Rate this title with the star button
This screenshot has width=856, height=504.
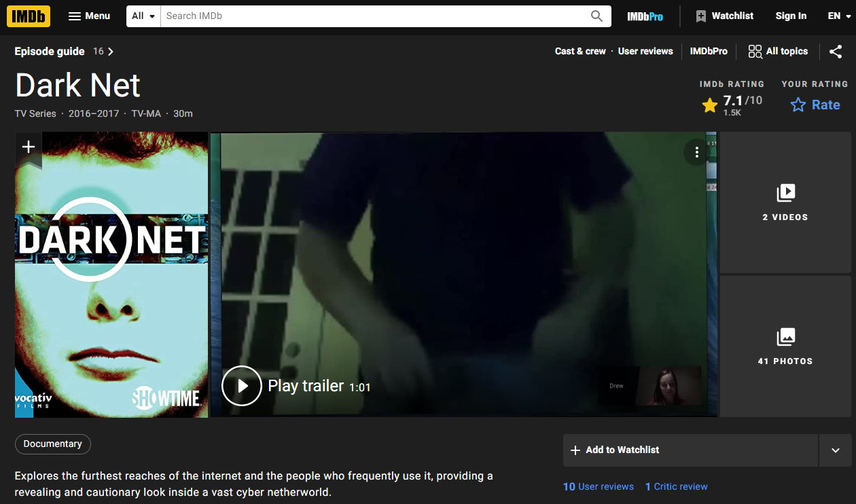[815, 105]
